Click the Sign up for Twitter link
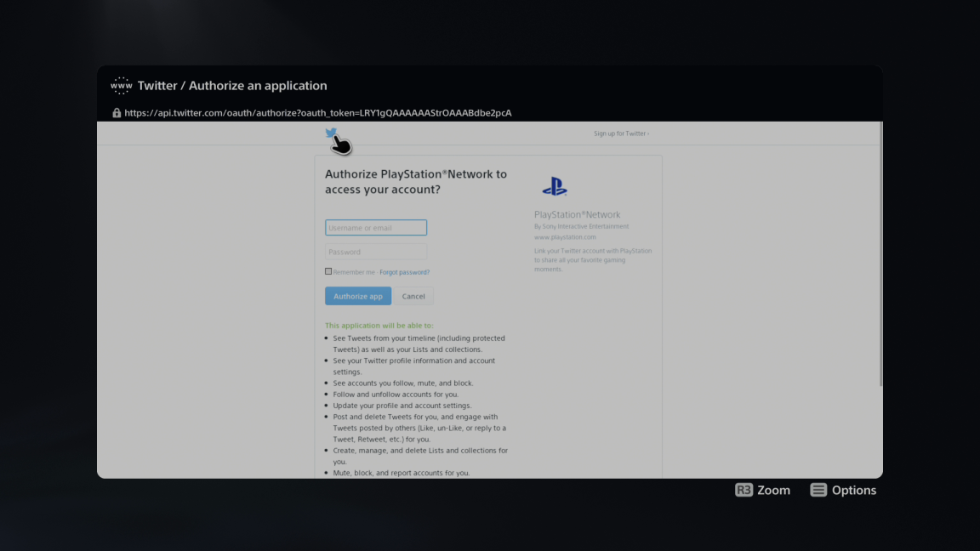The image size is (980, 551). [x=618, y=133]
